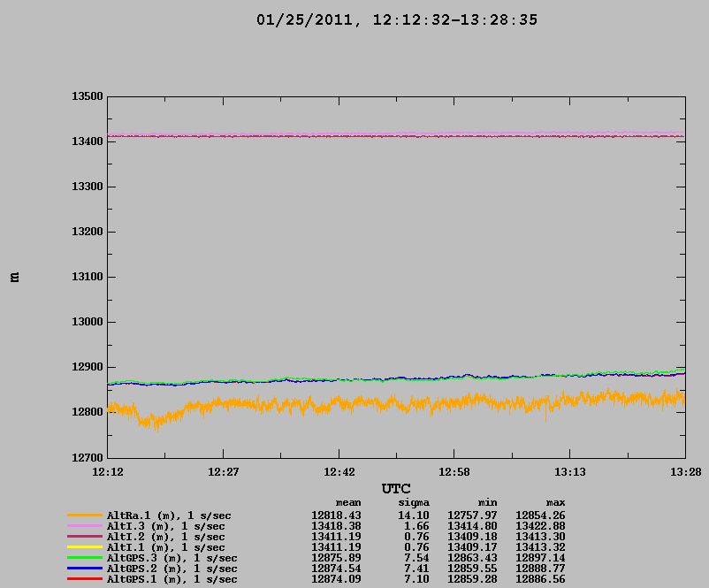
Task: Click the x-axis time label 12:12
Action: click(x=108, y=472)
